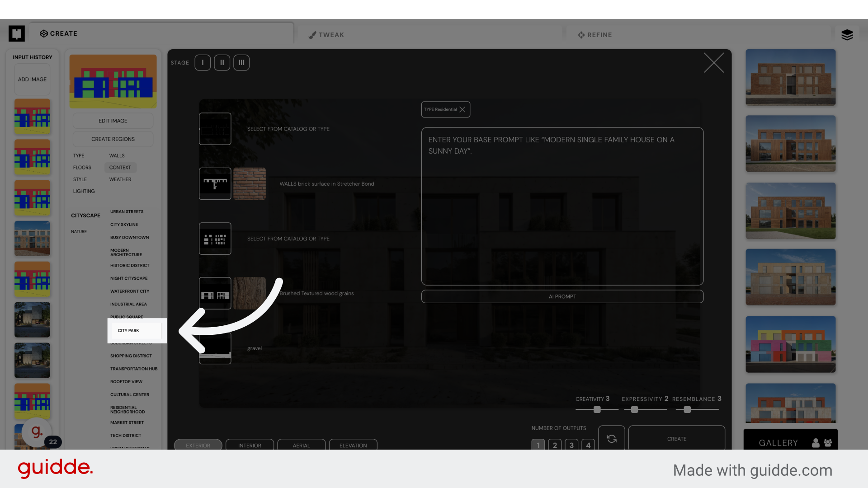Open the walls region mask icon
The width and height of the screenshot is (868, 488).
[x=215, y=183]
